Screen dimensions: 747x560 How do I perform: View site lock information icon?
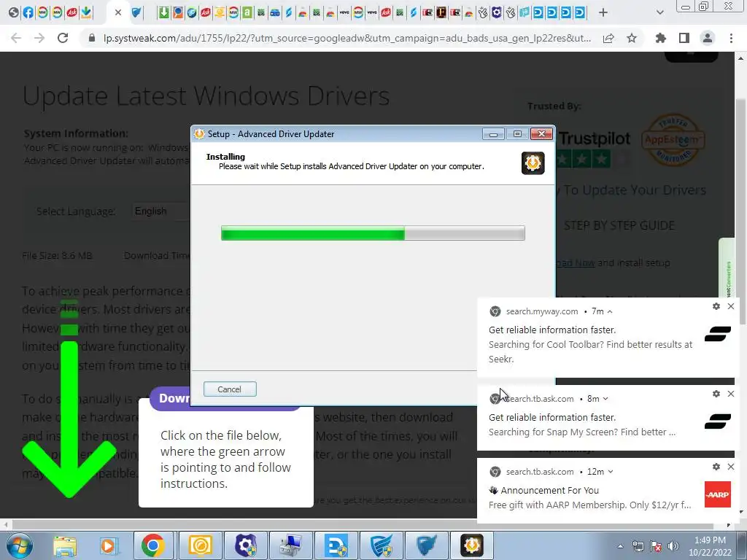pyautogui.click(x=92, y=38)
